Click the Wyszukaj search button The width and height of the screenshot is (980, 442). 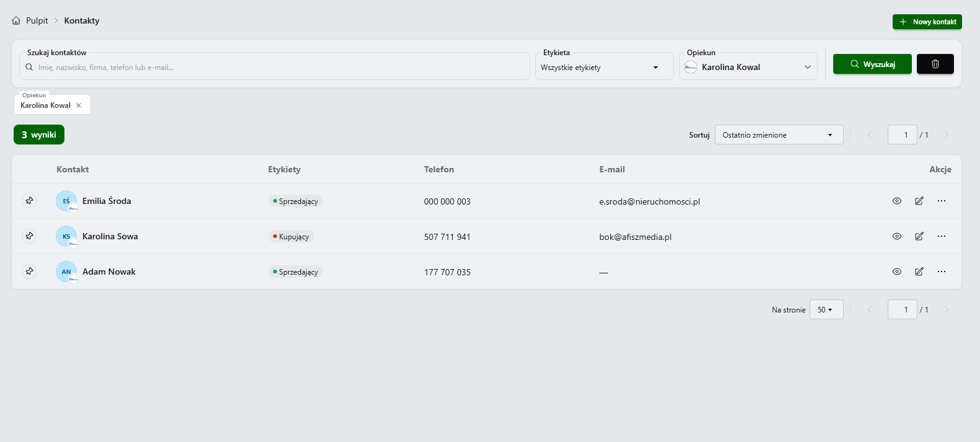tap(872, 64)
